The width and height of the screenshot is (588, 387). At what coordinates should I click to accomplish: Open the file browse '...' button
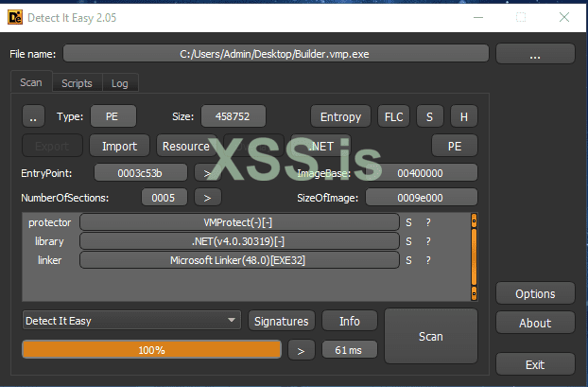point(535,54)
